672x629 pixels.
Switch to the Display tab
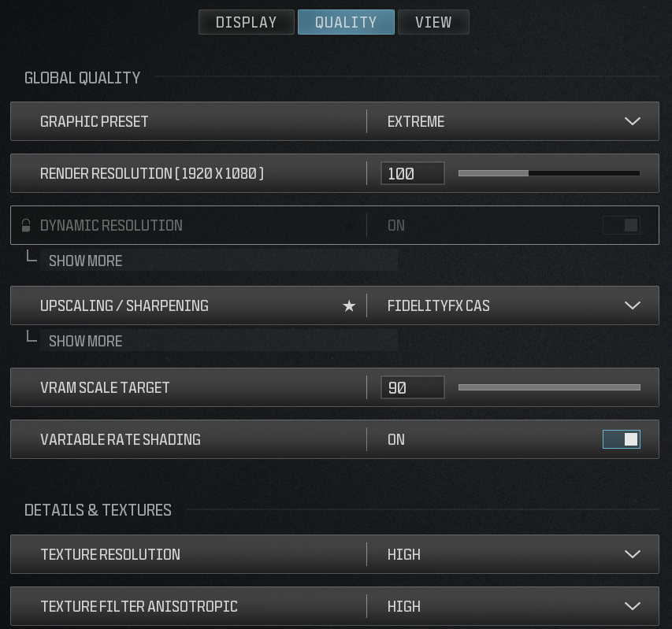pos(247,22)
